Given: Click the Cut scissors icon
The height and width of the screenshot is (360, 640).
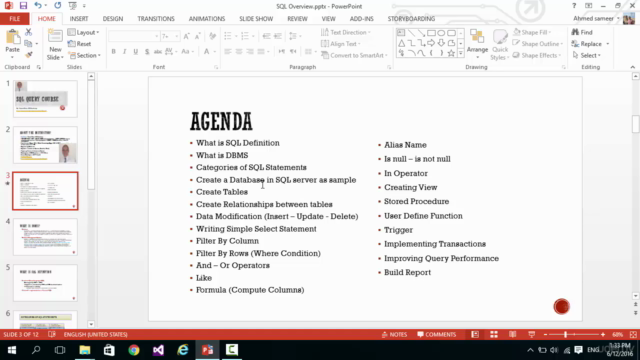Looking at the screenshot, I should pyautogui.click(x=29, y=32).
